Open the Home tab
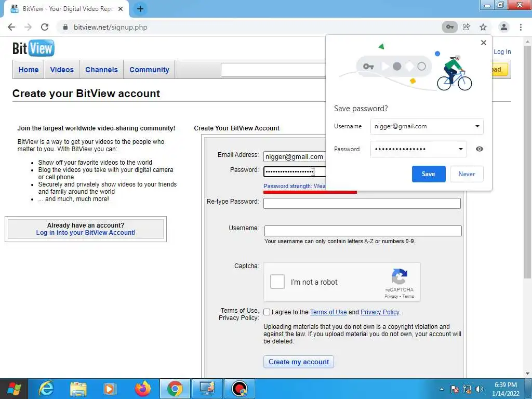 click(x=29, y=70)
